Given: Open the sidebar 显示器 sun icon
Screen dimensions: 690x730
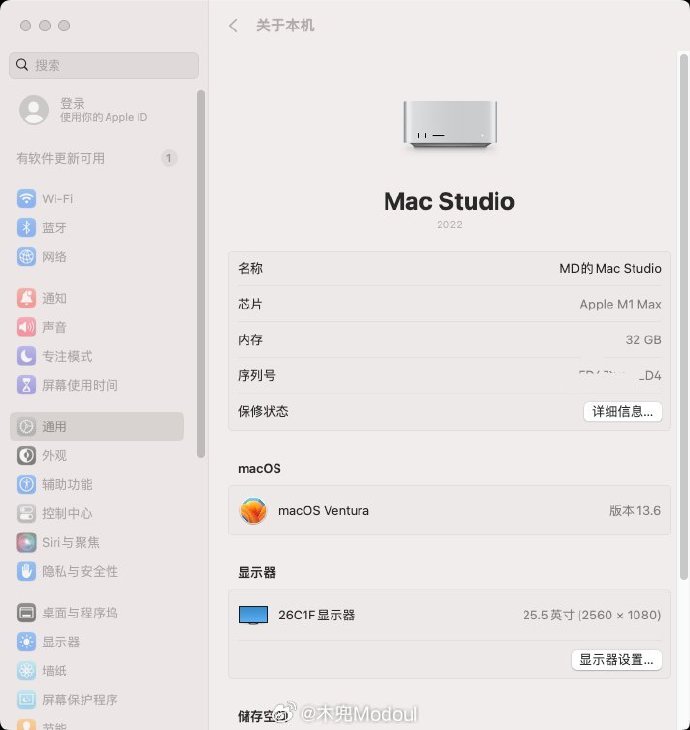Looking at the screenshot, I should click(27, 642).
